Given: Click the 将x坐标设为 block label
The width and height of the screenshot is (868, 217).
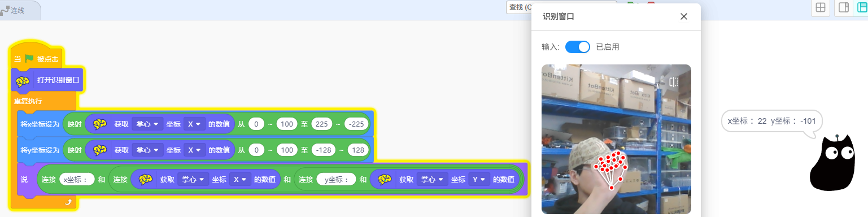Looking at the screenshot, I should pos(40,124).
